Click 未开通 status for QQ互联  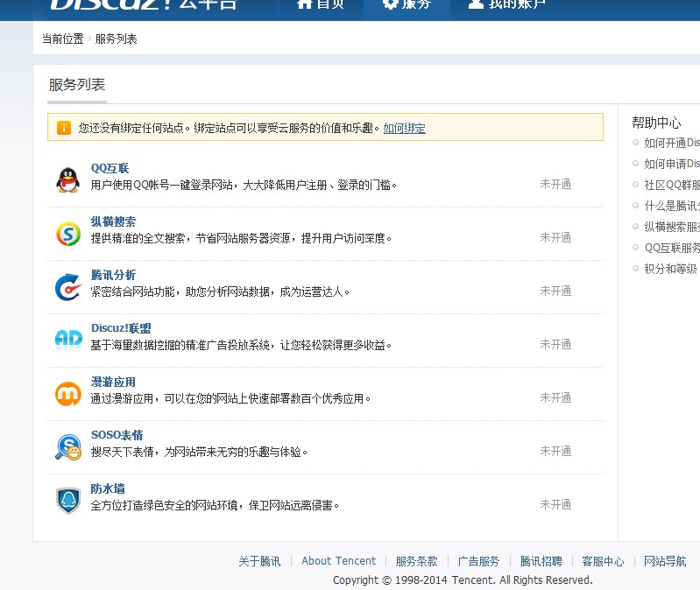pyautogui.click(x=555, y=184)
